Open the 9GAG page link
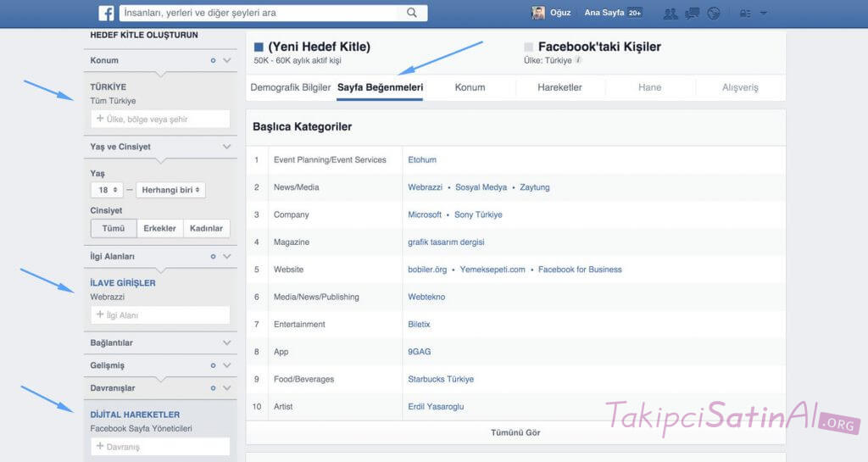 (419, 352)
